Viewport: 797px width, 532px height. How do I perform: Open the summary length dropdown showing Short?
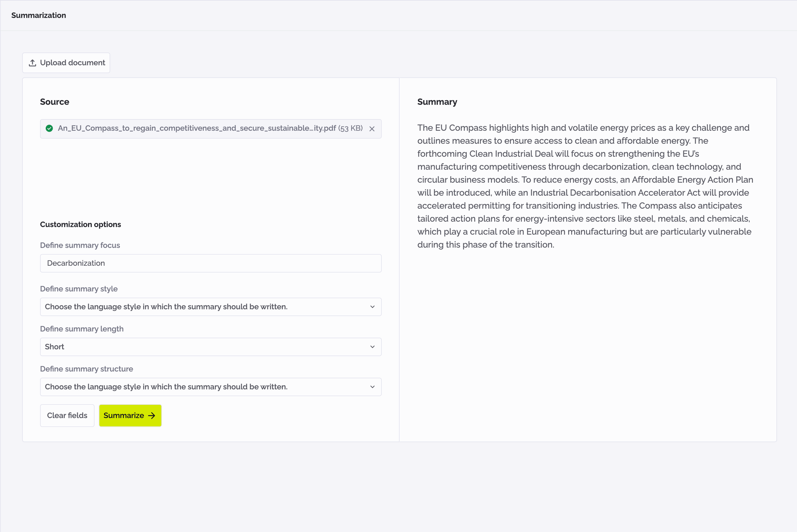tap(210, 347)
